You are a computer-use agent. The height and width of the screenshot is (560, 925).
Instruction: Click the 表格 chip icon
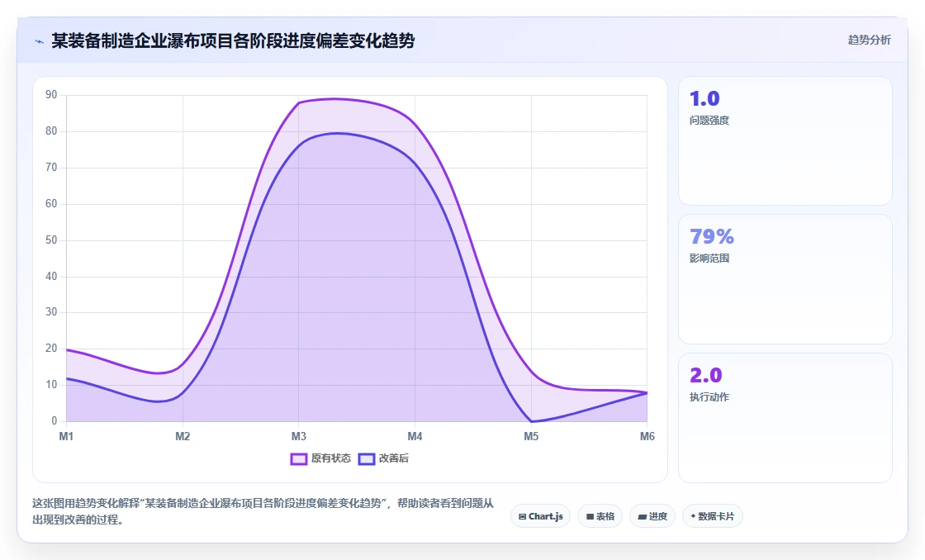590,517
